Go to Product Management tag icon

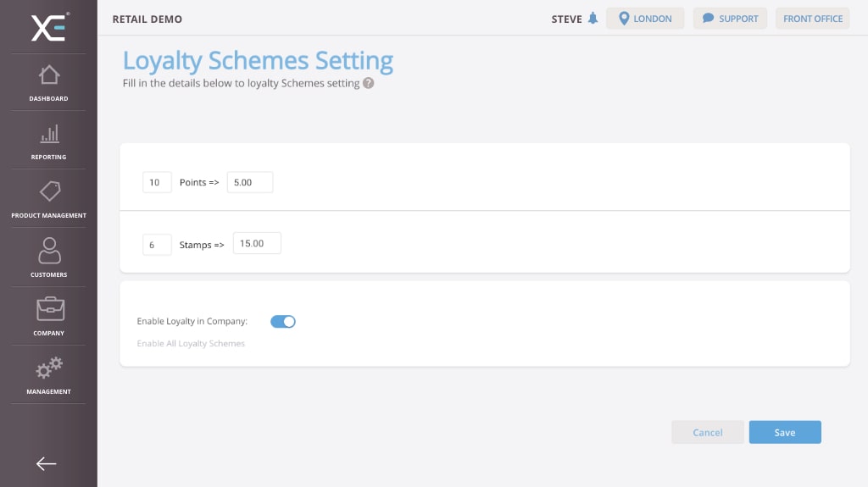[x=50, y=191]
